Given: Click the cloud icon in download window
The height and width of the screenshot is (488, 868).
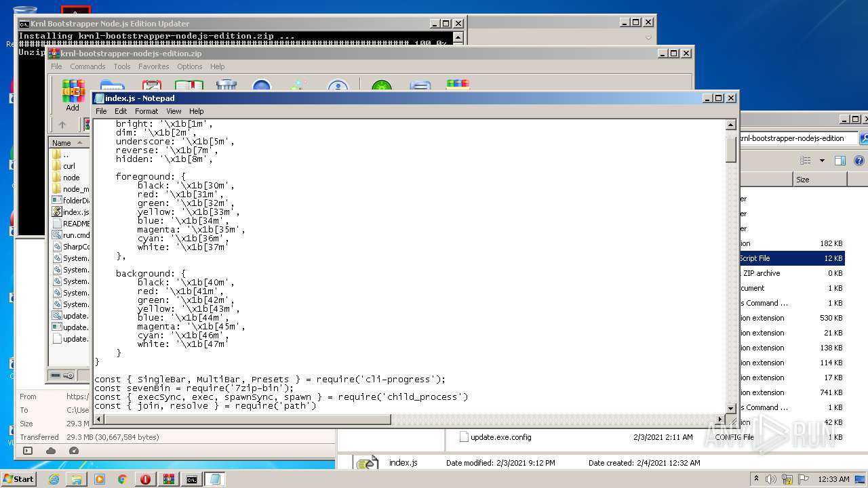Looking at the screenshot, I should [x=51, y=451].
